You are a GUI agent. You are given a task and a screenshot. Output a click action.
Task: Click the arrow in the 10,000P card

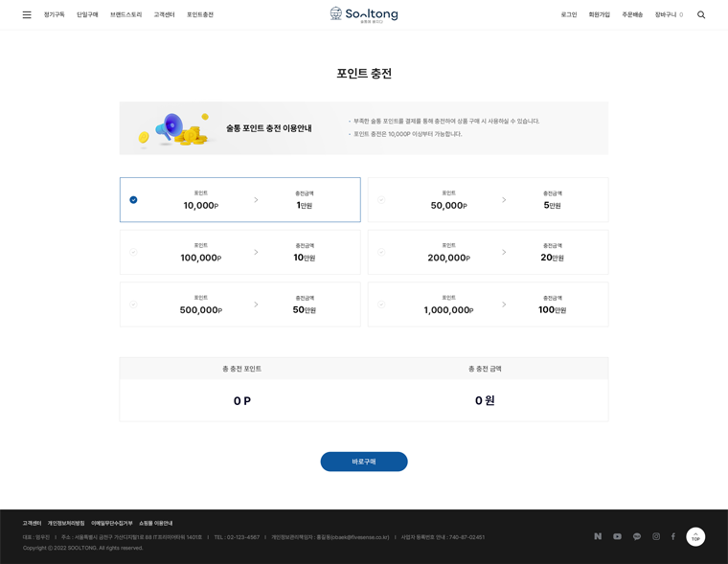point(256,199)
